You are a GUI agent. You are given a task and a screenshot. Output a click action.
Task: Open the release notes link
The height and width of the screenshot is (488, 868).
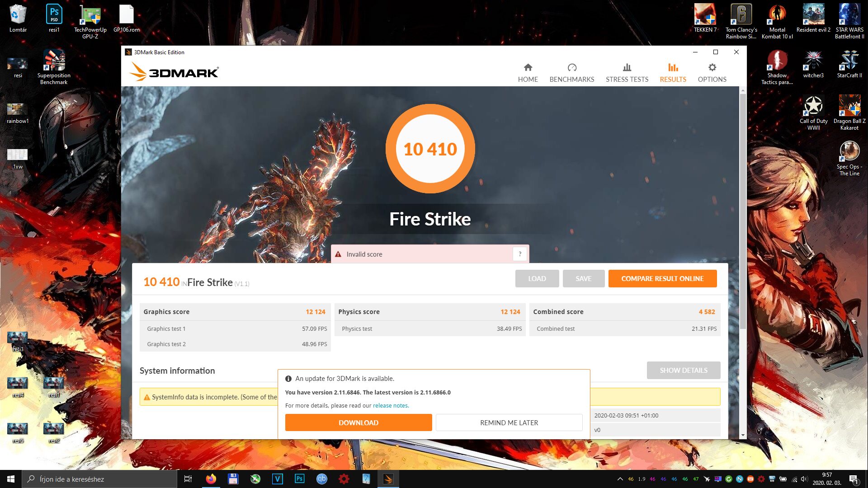pos(391,405)
